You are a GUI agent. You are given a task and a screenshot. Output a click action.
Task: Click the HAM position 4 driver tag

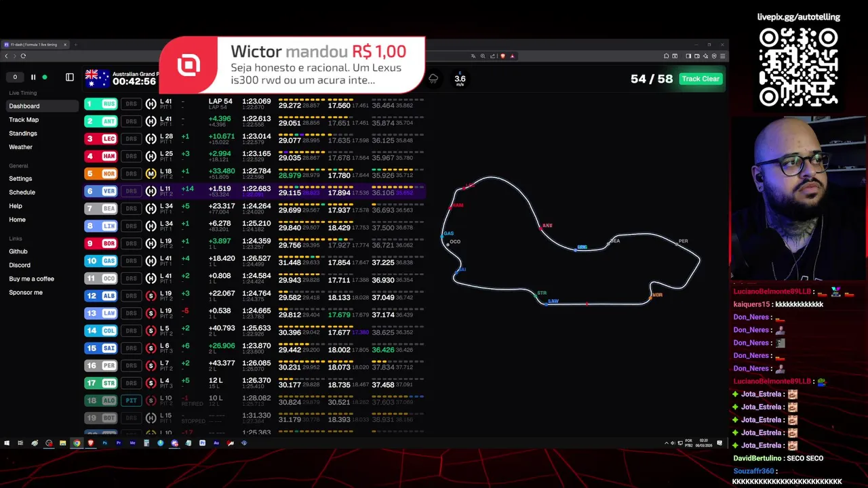coord(101,156)
